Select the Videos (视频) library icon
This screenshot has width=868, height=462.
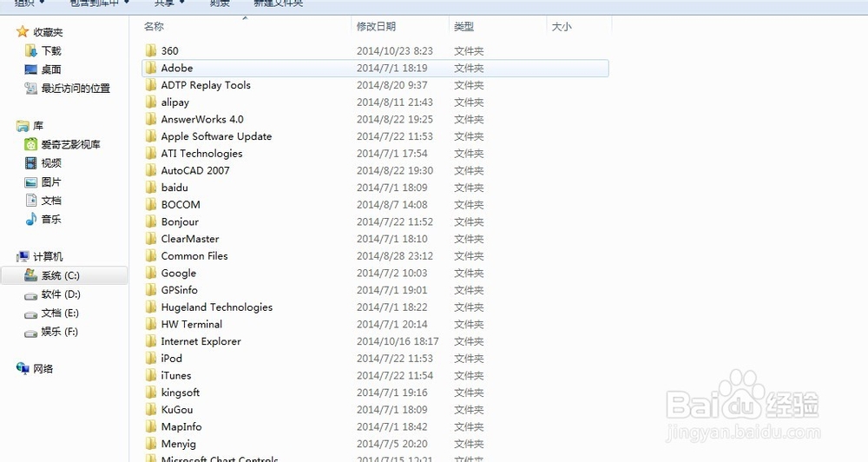(x=31, y=163)
